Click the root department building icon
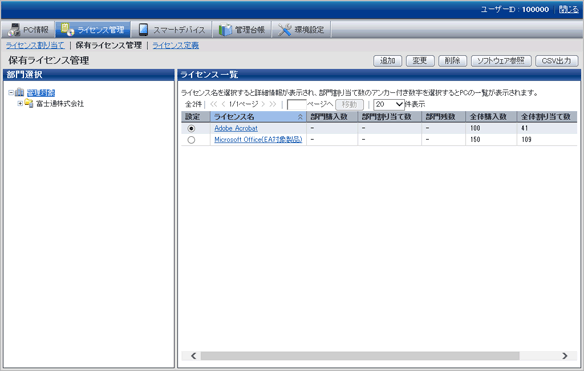This screenshot has width=584, height=371. [19, 92]
